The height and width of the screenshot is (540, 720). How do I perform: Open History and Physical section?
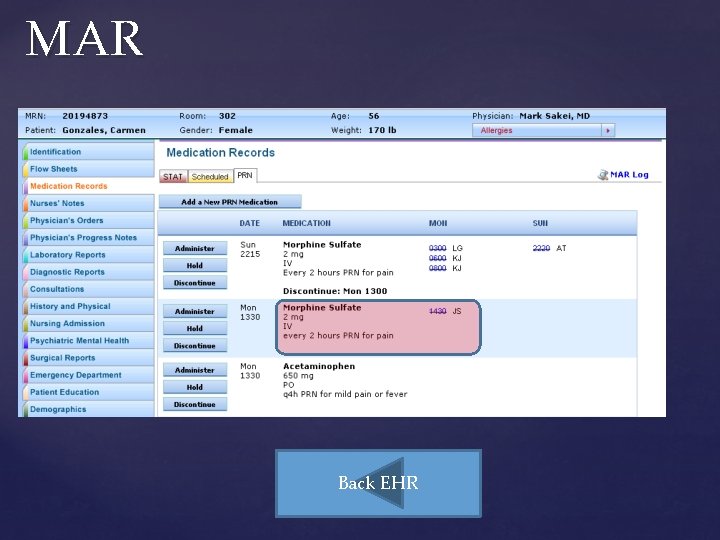pyautogui.click(x=87, y=306)
